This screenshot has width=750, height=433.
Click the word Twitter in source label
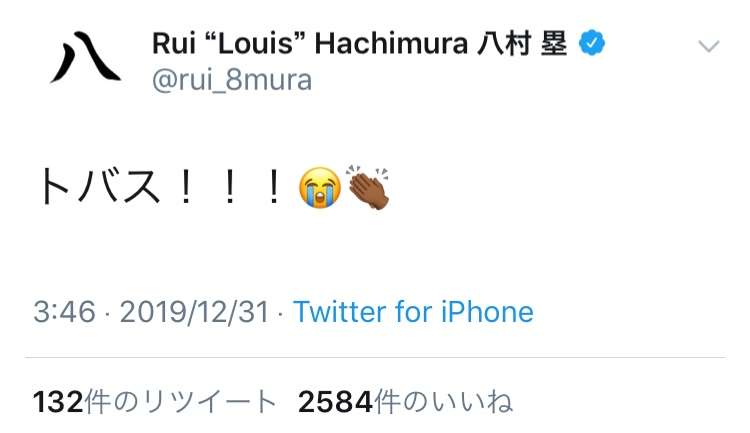click(x=340, y=312)
